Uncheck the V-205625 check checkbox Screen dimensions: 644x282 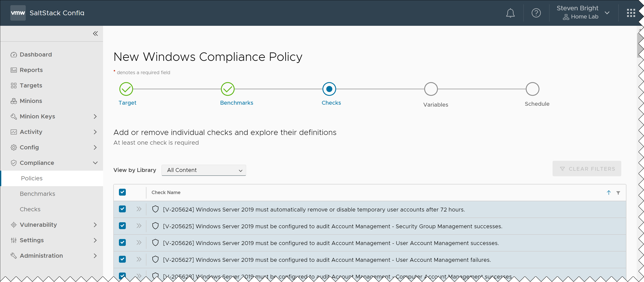122,226
